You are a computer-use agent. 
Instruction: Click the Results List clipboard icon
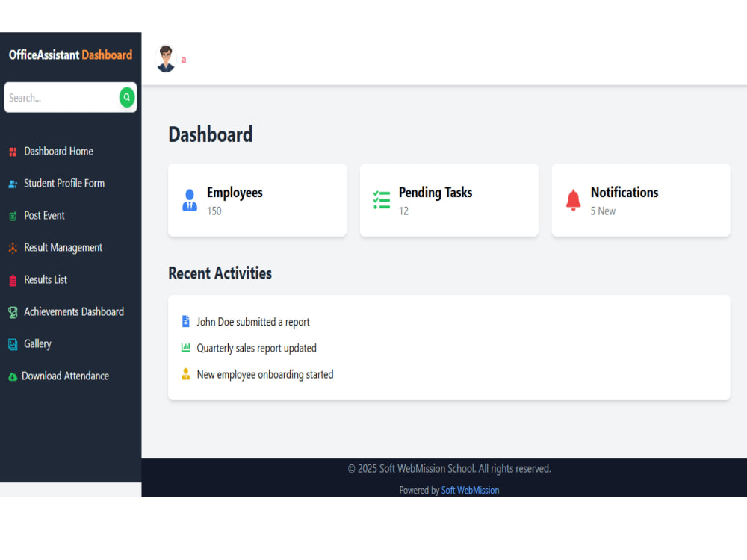(x=13, y=281)
